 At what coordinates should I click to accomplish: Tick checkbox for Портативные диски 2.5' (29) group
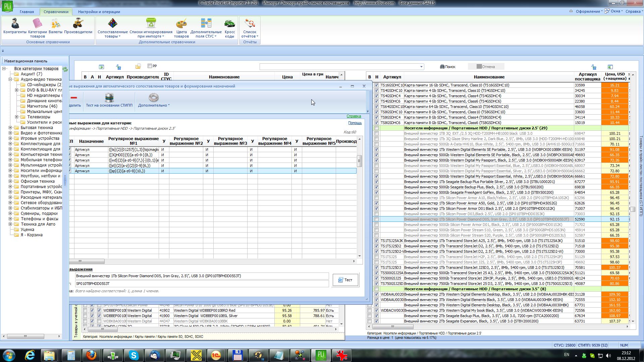tap(376, 128)
